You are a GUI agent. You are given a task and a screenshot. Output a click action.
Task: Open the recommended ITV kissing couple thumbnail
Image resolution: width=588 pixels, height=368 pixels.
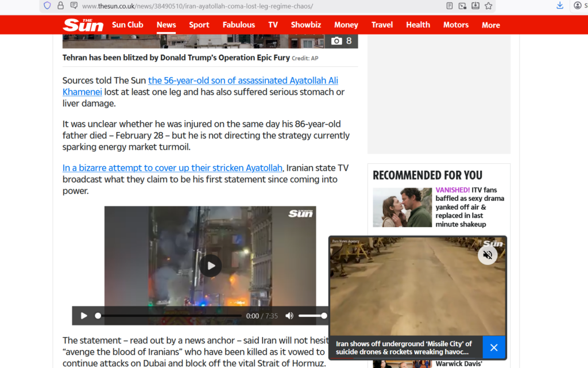tap(402, 208)
